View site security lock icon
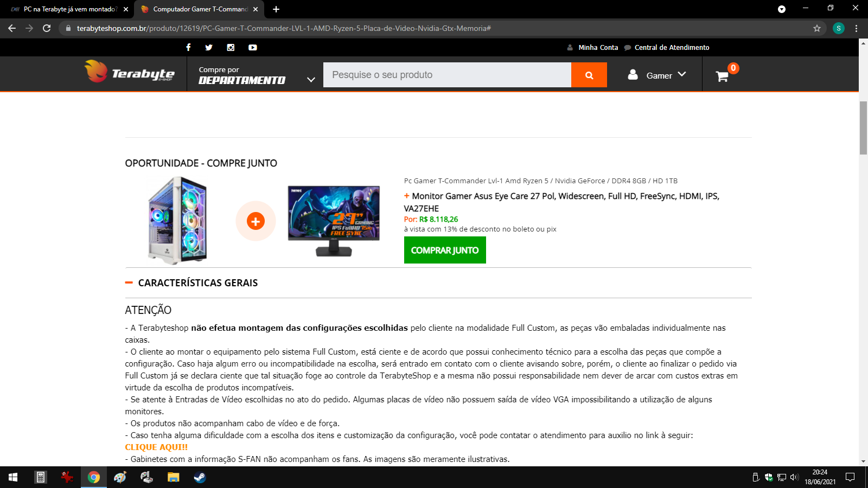This screenshot has height=488, width=868. 68,28
